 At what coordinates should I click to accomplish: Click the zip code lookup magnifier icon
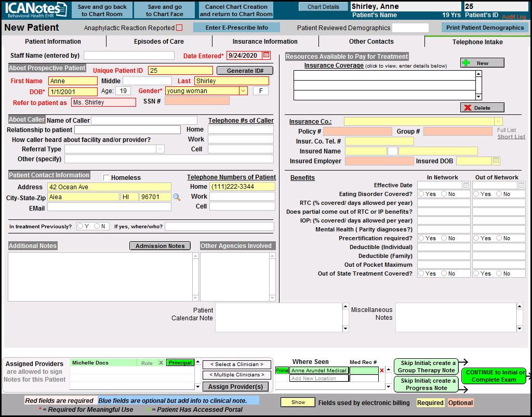point(177,197)
